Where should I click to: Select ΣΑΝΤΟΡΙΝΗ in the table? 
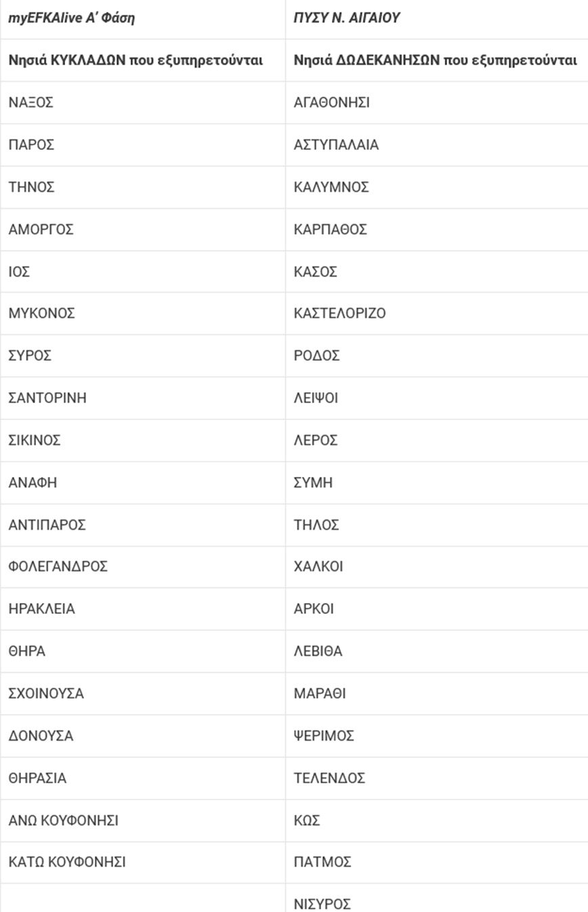47,398
